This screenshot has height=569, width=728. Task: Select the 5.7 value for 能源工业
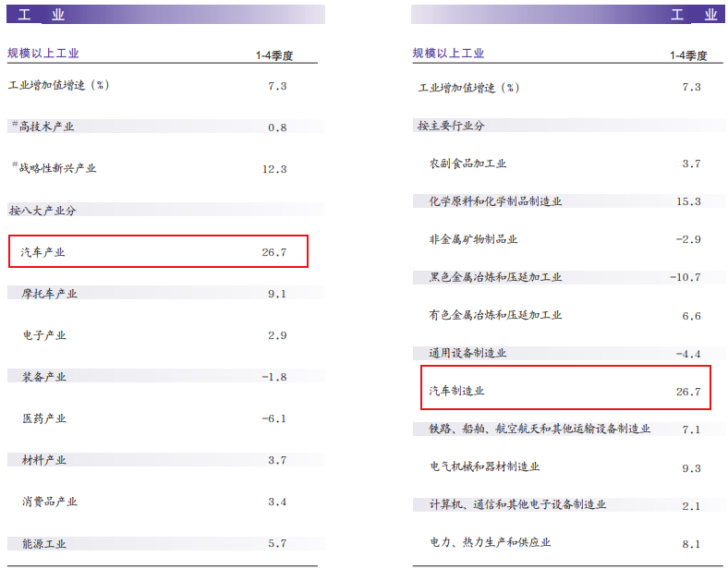[x=277, y=543]
